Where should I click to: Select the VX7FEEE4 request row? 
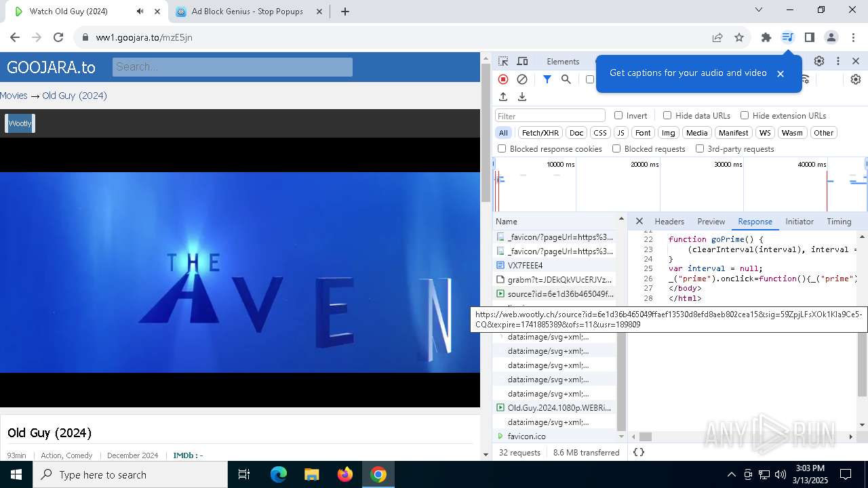555,265
